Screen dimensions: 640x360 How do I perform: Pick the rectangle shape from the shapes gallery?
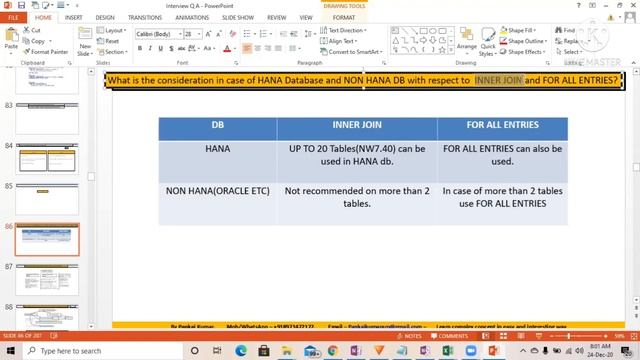click(423, 31)
